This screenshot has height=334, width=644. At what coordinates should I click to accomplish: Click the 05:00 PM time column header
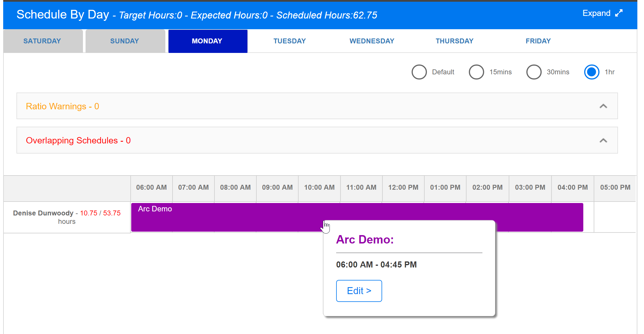(x=615, y=187)
